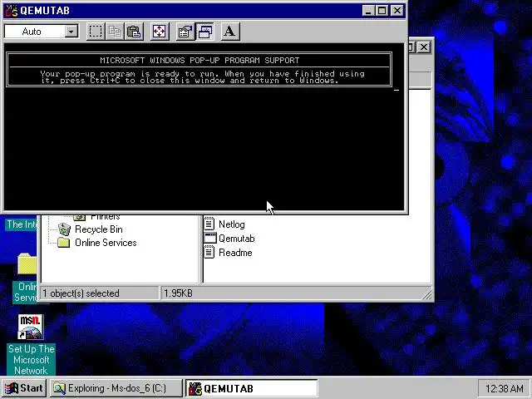Click the QEMUTAB taskbar button

click(x=252, y=388)
